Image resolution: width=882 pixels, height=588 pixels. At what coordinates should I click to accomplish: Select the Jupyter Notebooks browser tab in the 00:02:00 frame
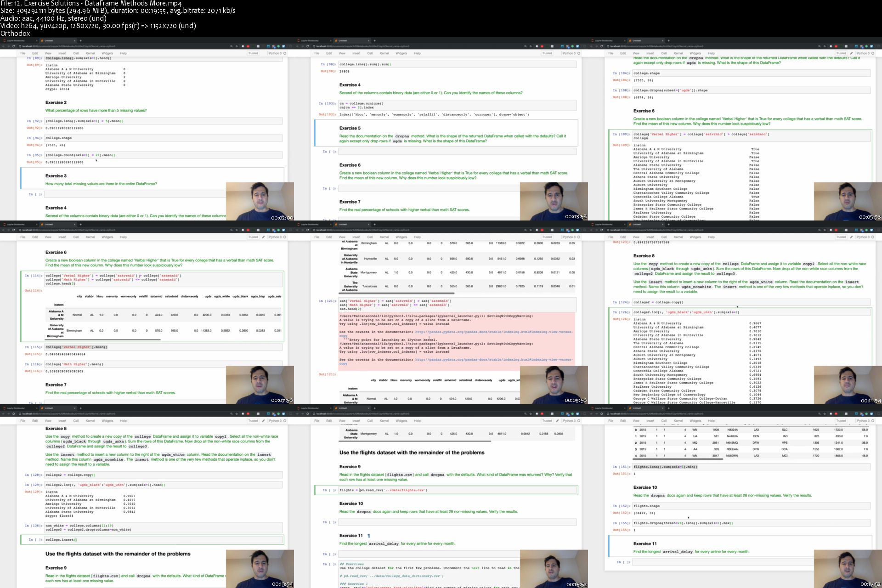point(21,40)
